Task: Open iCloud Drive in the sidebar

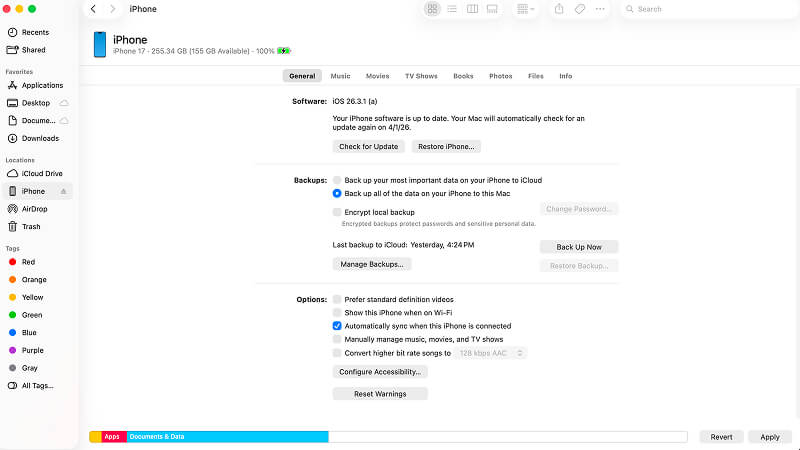Action: click(42, 173)
